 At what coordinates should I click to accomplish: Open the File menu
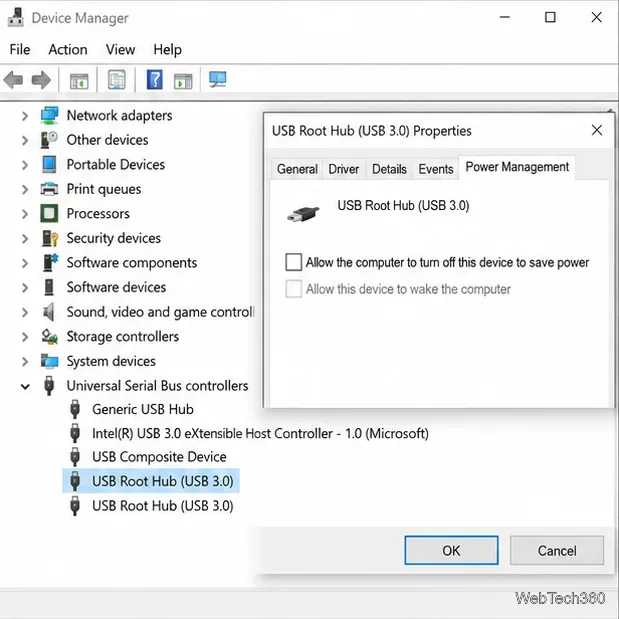20,49
